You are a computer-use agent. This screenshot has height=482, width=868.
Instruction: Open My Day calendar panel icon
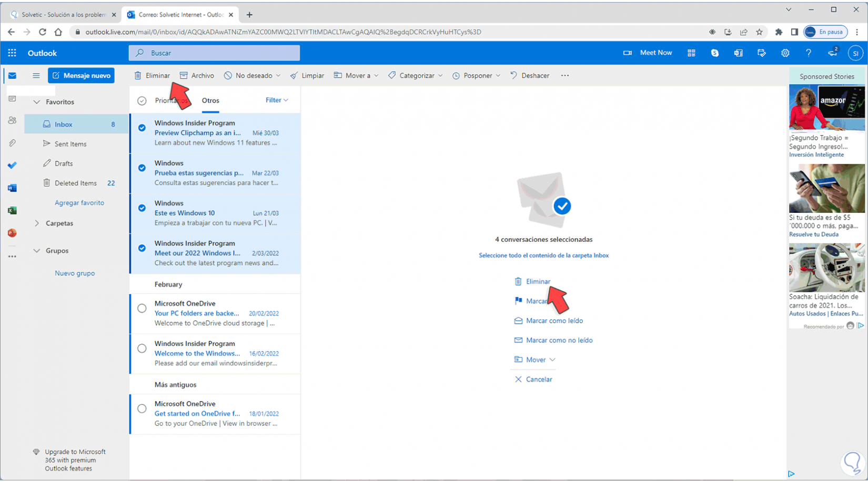(x=762, y=53)
